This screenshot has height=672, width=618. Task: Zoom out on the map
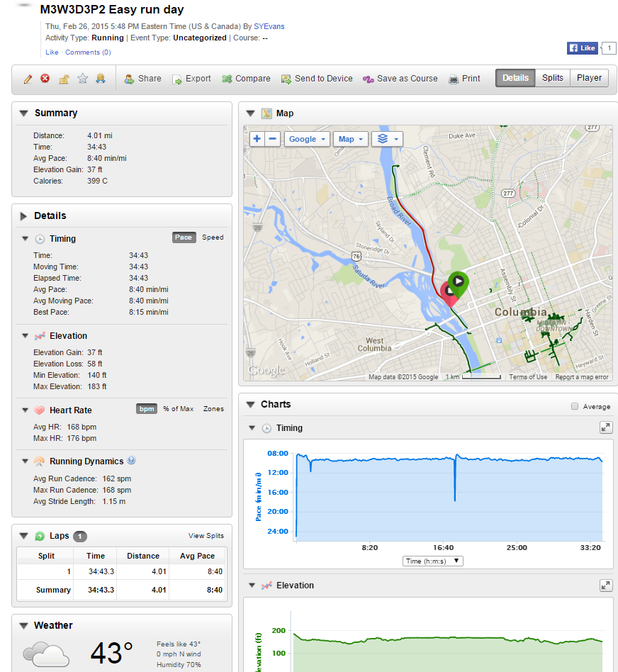click(273, 139)
